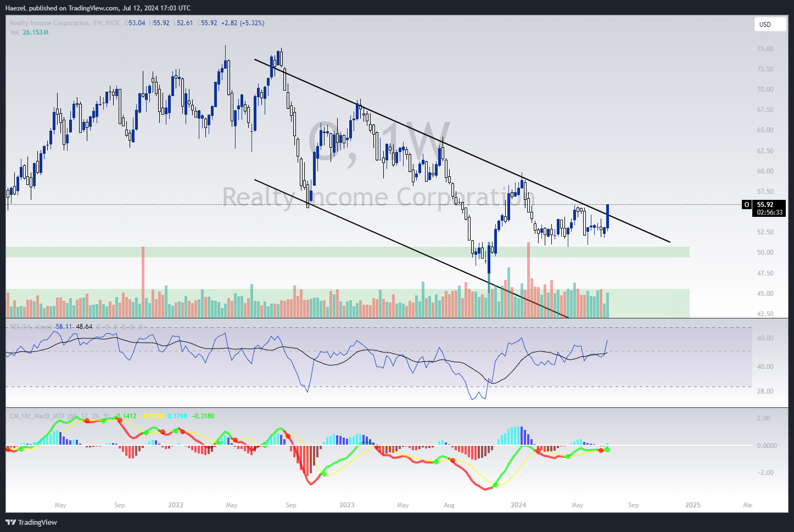The height and width of the screenshot is (532, 794).
Task: Click the change value +2.82 (+5.32%)
Action: 243,23
